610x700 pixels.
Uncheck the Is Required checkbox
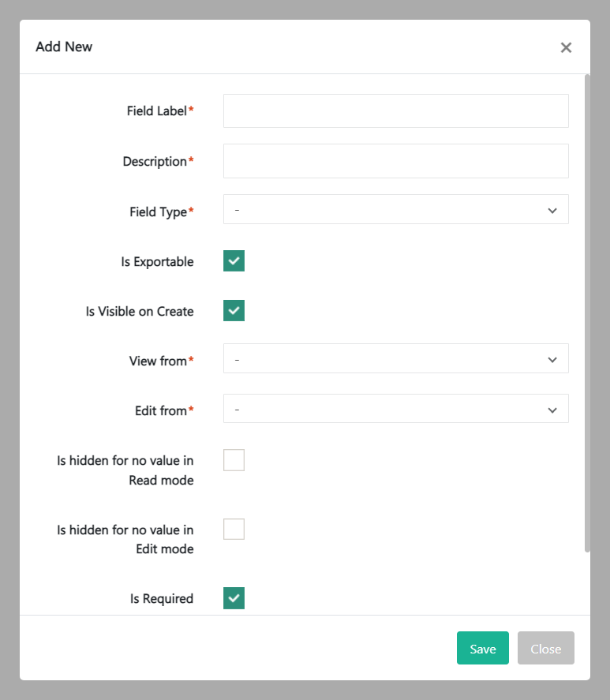pyautogui.click(x=234, y=598)
